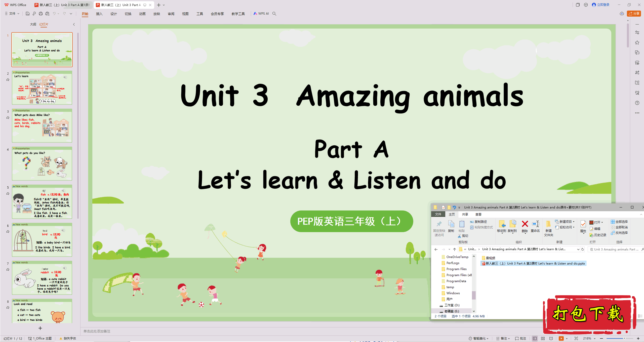
Task: Click fit slide to window icon
Action: click(x=576, y=338)
